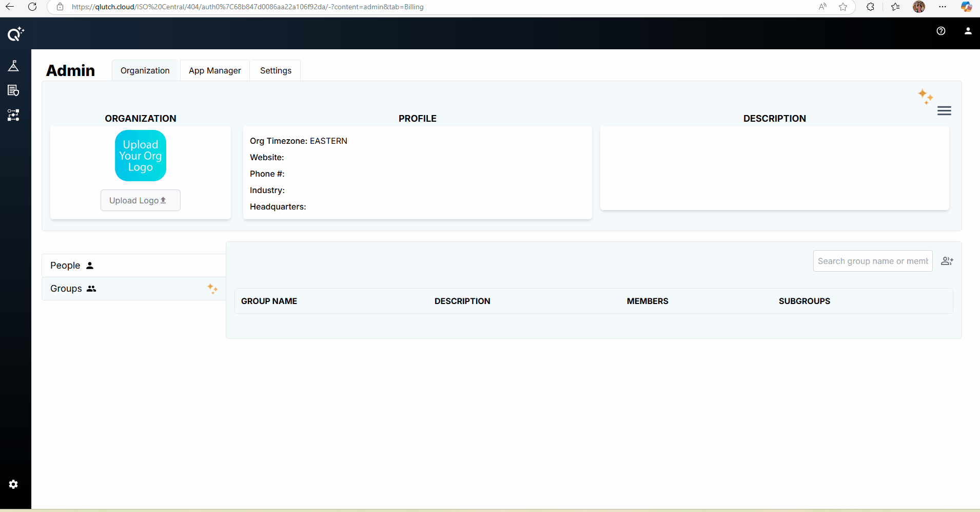
Task: Open the workflow diagram sidebar icon
Action: click(13, 115)
